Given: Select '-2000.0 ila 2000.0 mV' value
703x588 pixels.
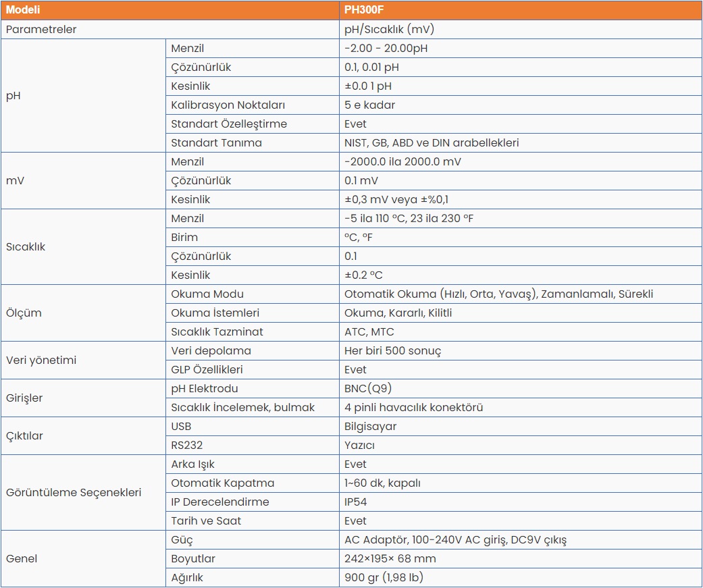Looking at the screenshot, I should [402, 162].
